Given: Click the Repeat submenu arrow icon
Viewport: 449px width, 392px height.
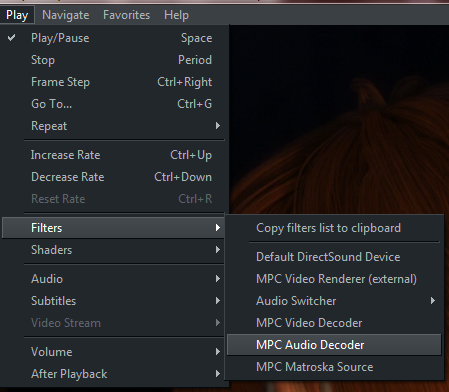Looking at the screenshot, I should click(218, 126).
